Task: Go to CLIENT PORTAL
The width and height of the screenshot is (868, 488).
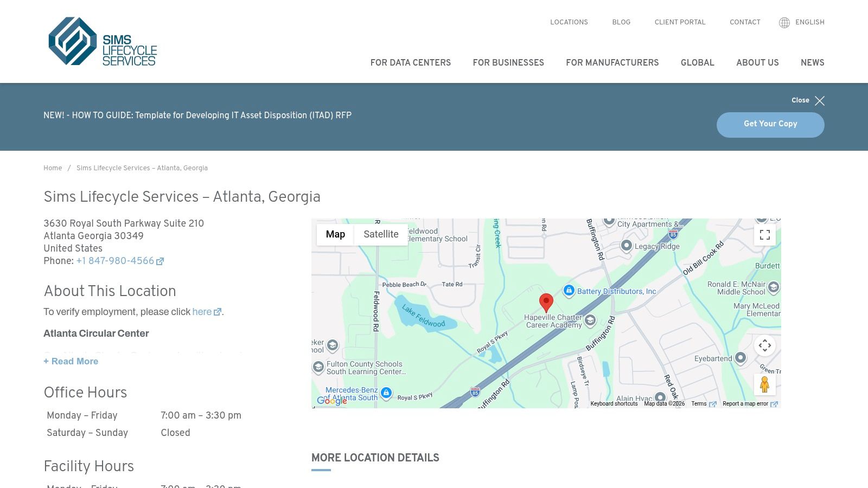Action: coord(680,22)
